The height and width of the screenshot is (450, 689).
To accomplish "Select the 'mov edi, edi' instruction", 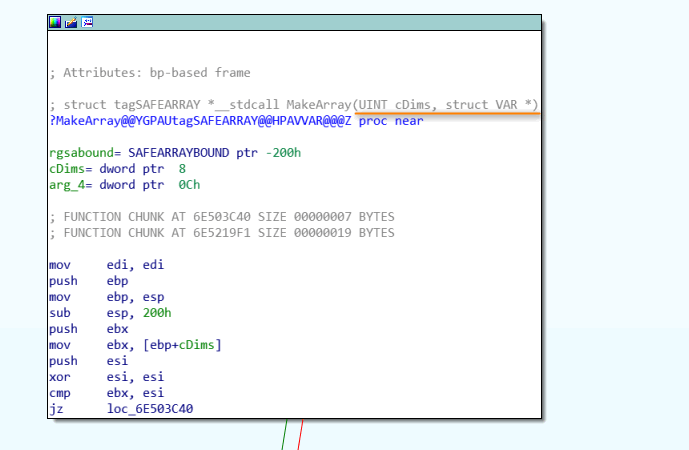I will (x=105, y=265).
